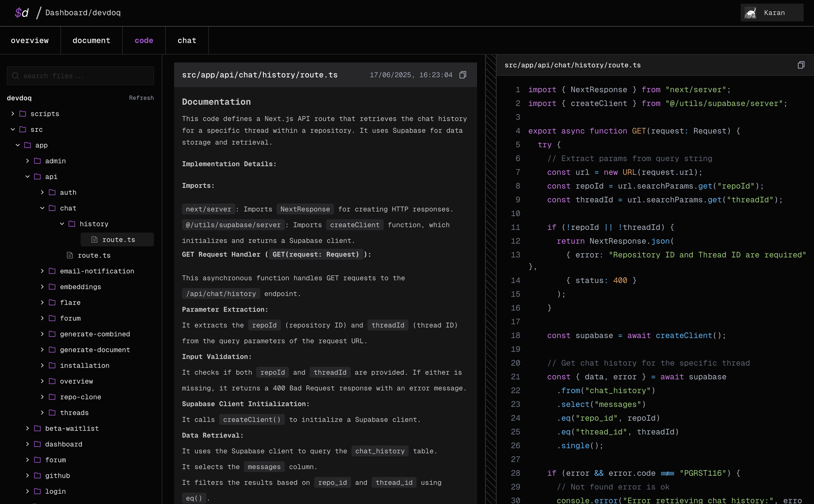814x504 pixels.
Task: Copy documentation using the copy icon beside timestamp
Action: coord(463,75)
